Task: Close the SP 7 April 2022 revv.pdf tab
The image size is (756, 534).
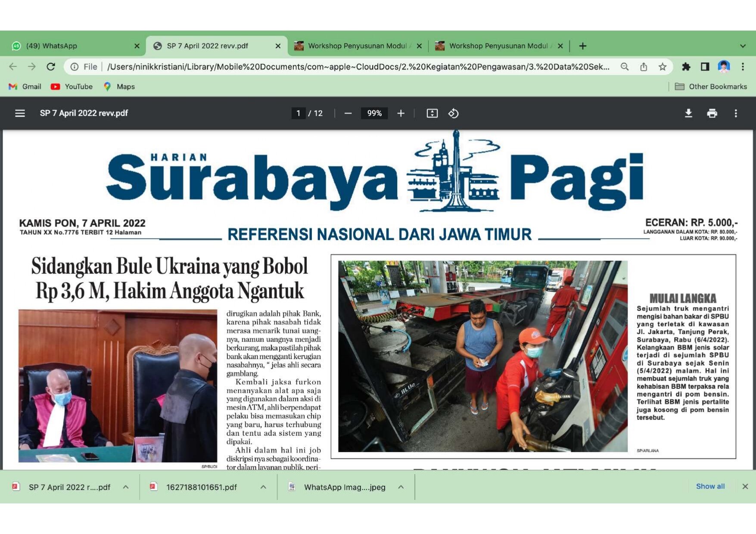Action: [x=278, y=46]
